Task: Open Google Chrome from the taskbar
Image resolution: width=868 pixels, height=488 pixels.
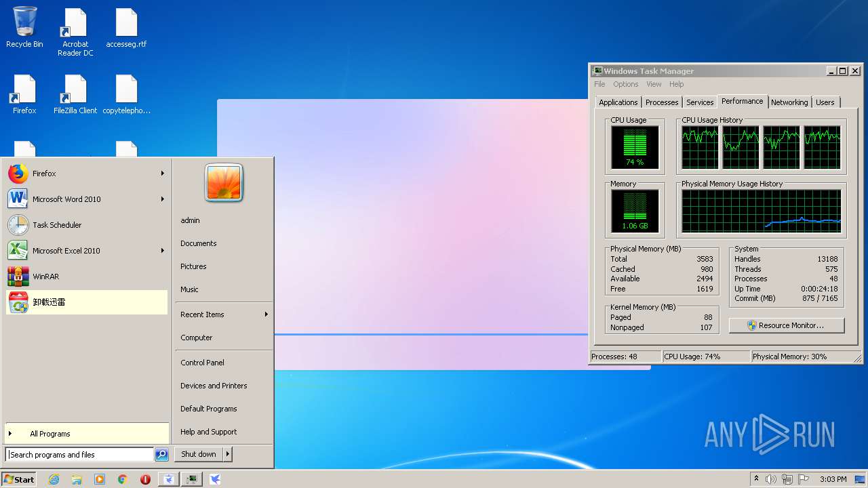Action: (x=123, y=479)
